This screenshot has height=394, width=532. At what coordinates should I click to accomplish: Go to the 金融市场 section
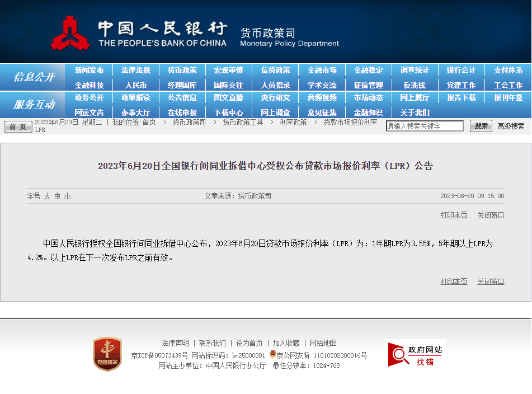(322, 71)
